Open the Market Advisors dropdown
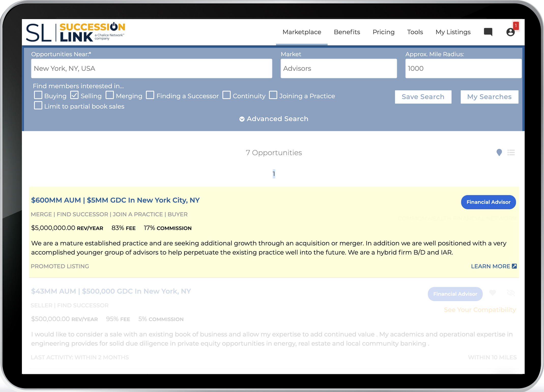The height and width of the screenshot is (392, 544). pos(338,68)
